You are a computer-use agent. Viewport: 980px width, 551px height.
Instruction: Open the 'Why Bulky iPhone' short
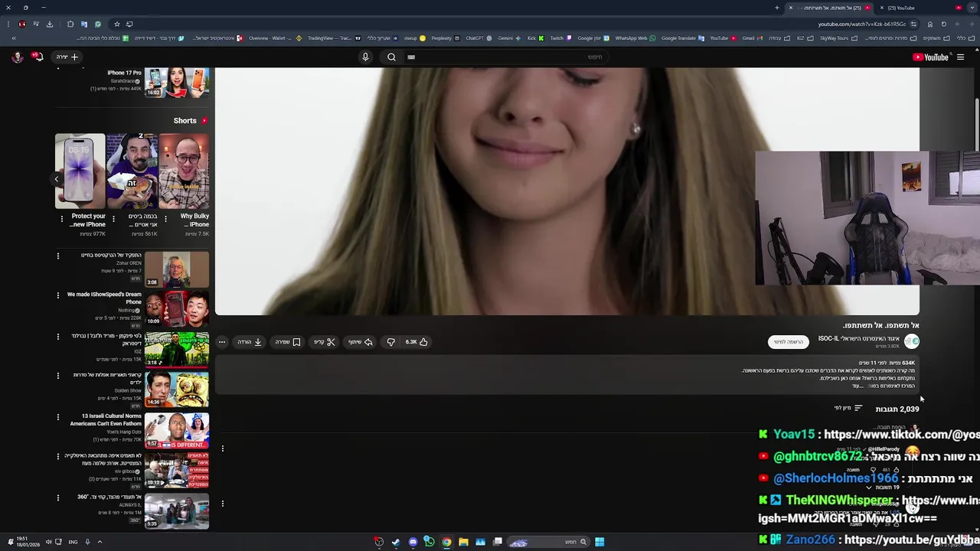(184, 171)
